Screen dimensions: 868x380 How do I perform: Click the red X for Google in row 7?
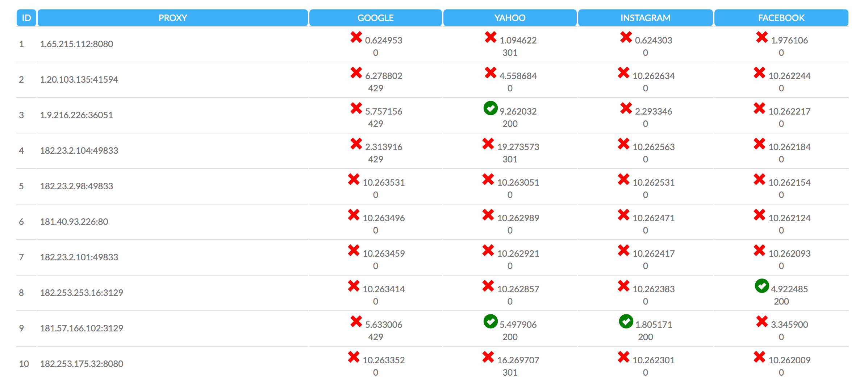click(x=354, y=250)
